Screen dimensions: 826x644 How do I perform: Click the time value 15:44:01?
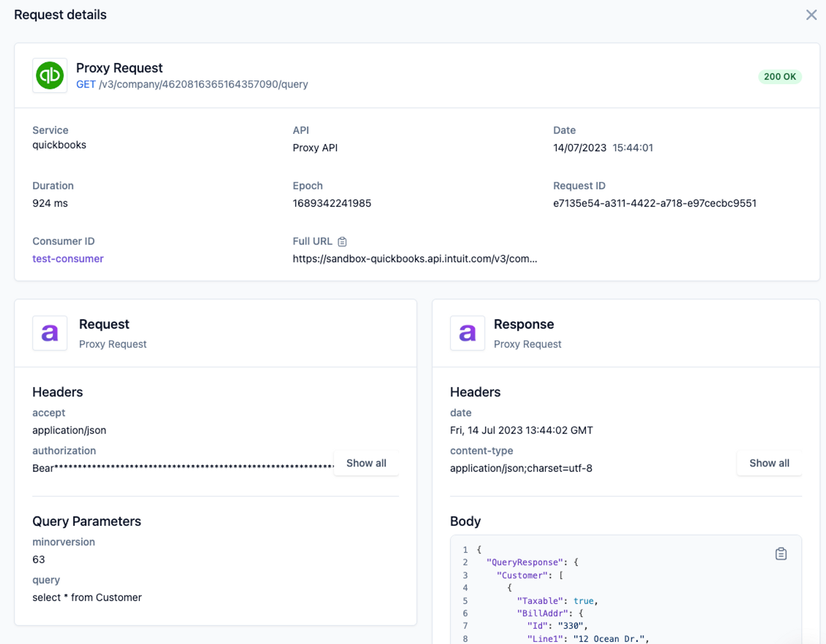coord(633,148)
